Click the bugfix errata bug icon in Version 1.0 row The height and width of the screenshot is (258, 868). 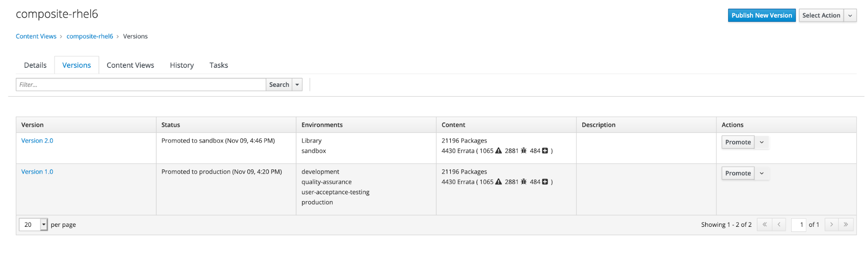(524, 182)
